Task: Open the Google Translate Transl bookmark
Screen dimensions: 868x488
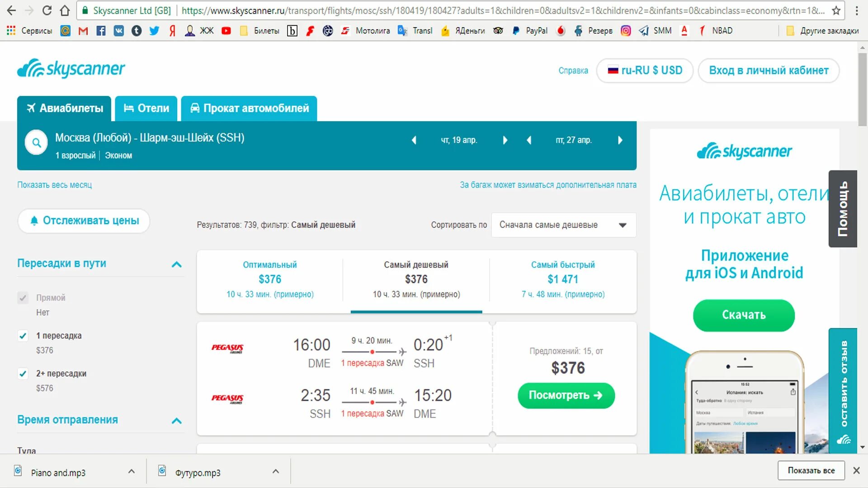Action: click(415, 31)
